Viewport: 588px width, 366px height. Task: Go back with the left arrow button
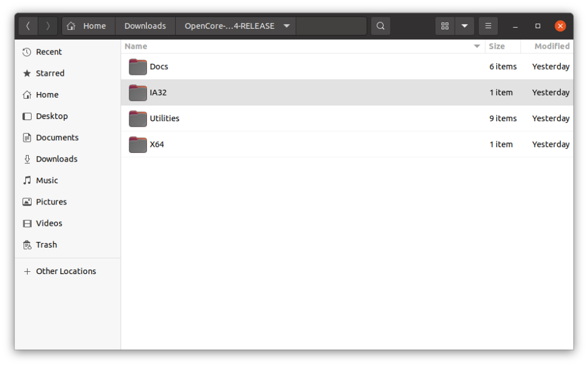(28, 26)
